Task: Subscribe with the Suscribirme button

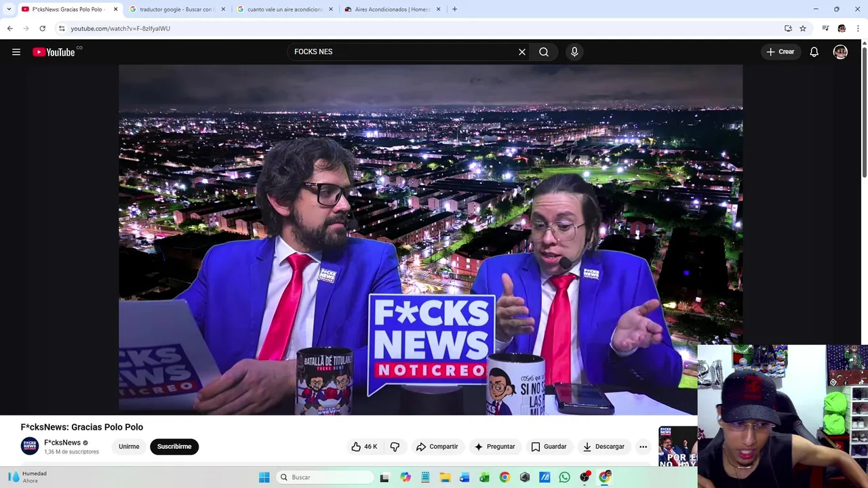Action: coord(174,447)
